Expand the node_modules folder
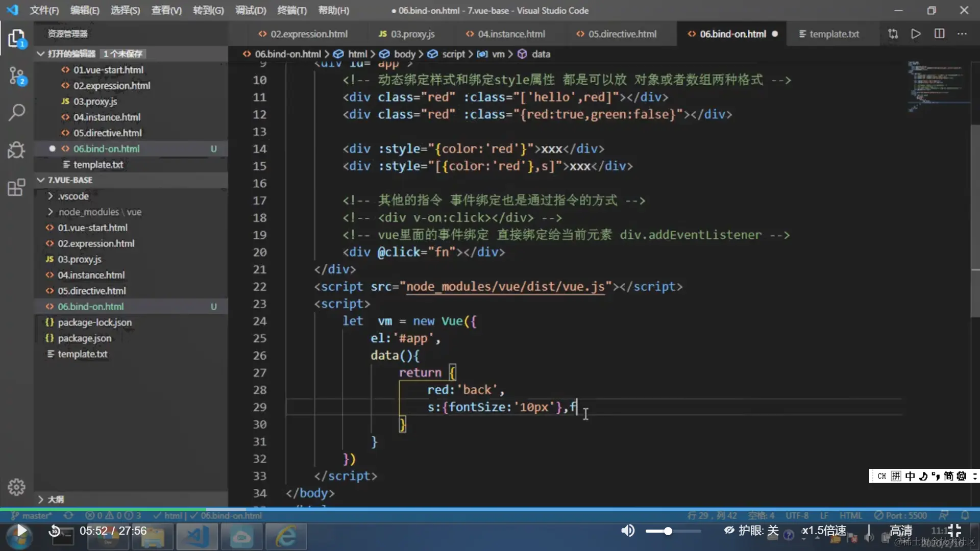Image resolution: width=980 pixels, height=551 pixels. (88, 212)
